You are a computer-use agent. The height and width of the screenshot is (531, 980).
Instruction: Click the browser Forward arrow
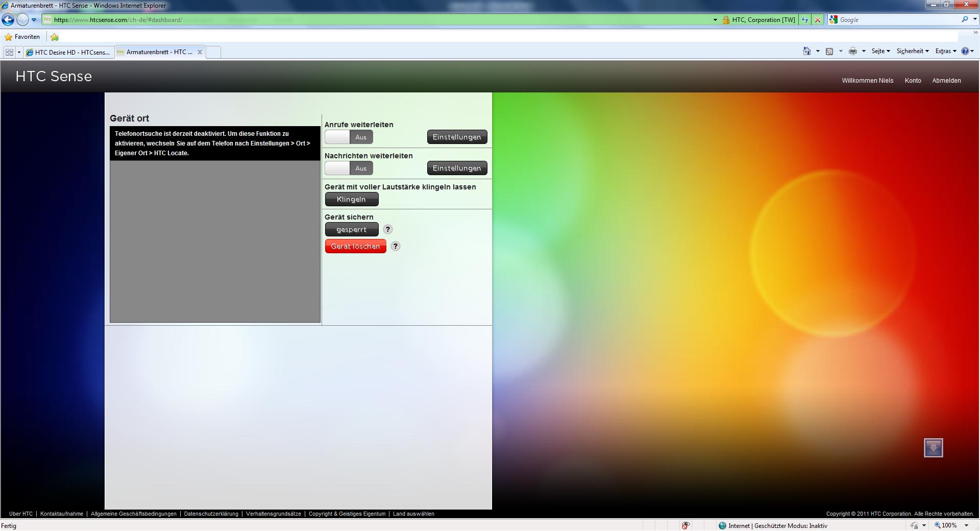(22, 20)
